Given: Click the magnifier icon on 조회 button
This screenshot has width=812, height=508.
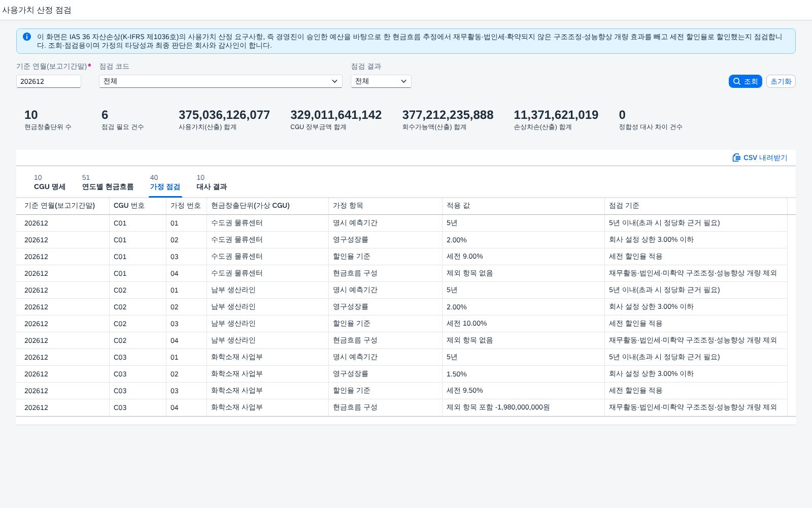Looking at the screenshot, I should click(737, 81).
